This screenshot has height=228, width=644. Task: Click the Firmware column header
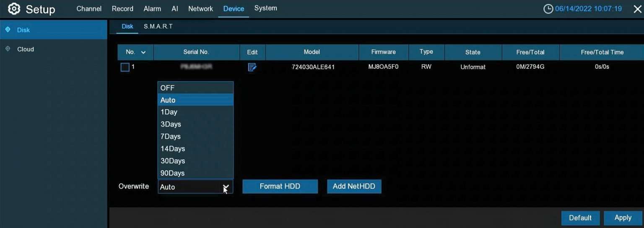[x=384, y=52]
